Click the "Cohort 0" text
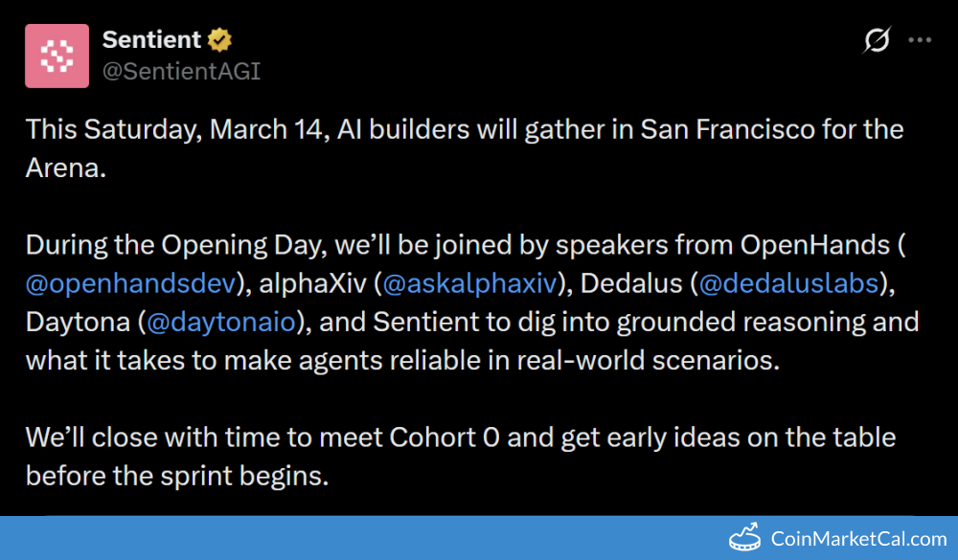 point(445,437)
